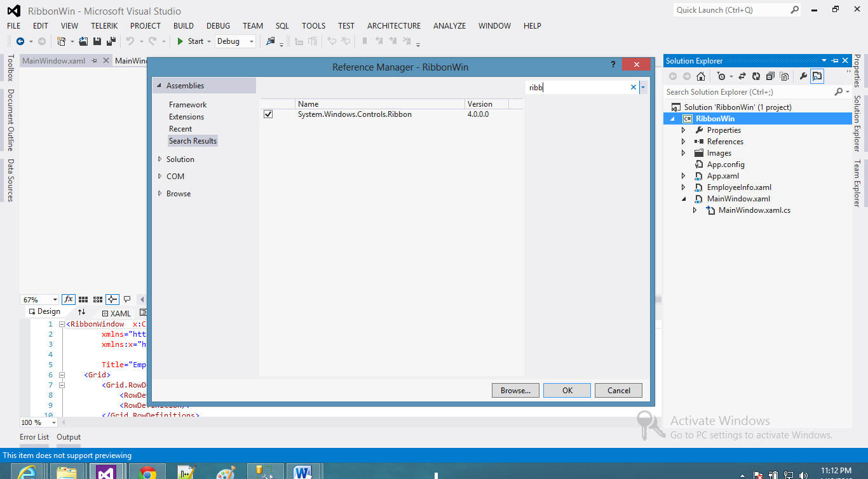868x479 pixels.
Task: Click the Navigate Backward arrow in main toolbar
Action: (20, 41)
